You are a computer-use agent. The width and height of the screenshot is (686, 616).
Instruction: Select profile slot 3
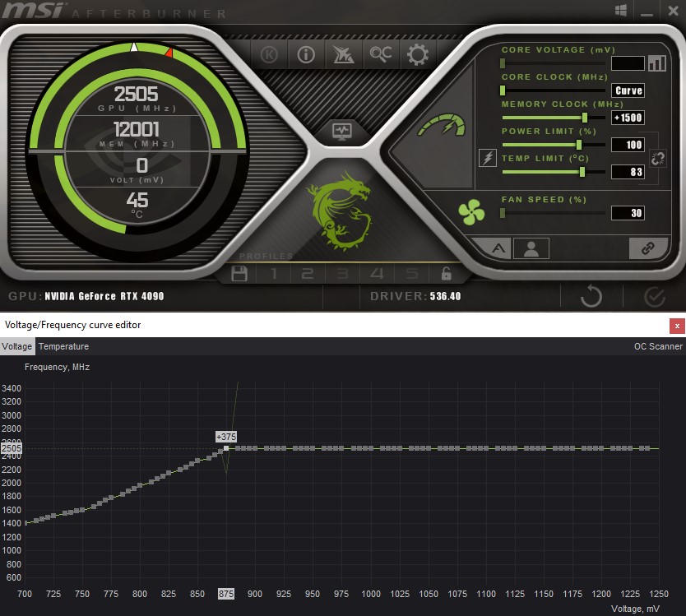point(342,274)
